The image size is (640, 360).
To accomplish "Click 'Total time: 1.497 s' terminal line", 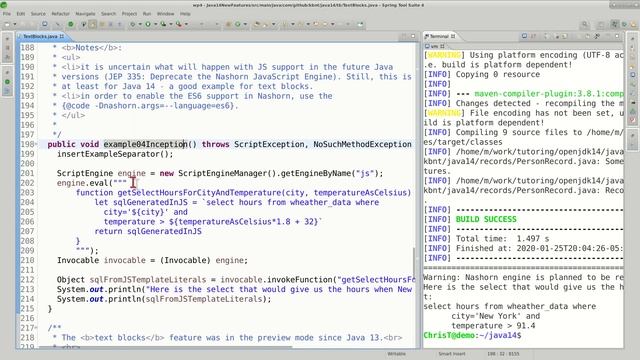I will [502, 238].
